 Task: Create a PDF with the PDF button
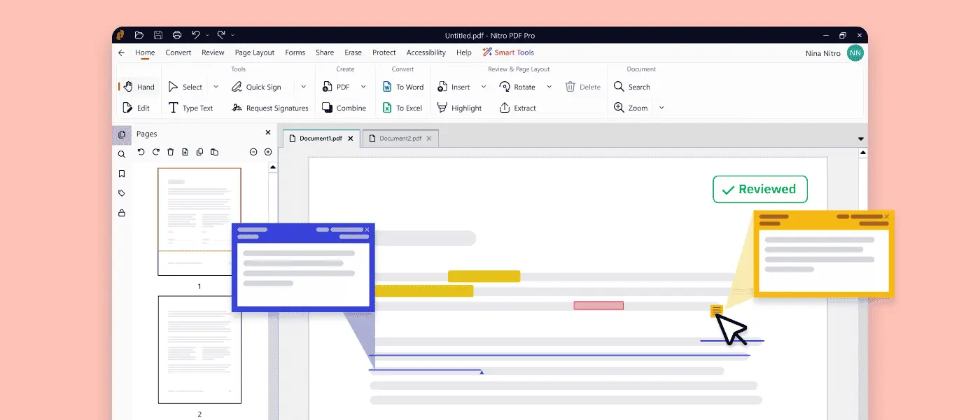click(x=336, y=87)
